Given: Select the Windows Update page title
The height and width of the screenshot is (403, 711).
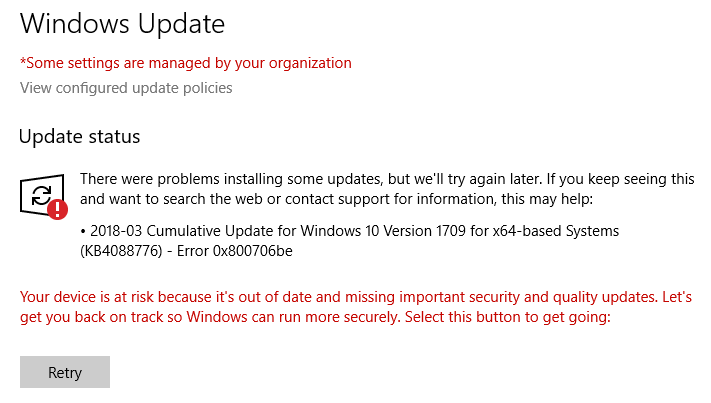Looking at the screenshot, I should (x=122, y=23).
